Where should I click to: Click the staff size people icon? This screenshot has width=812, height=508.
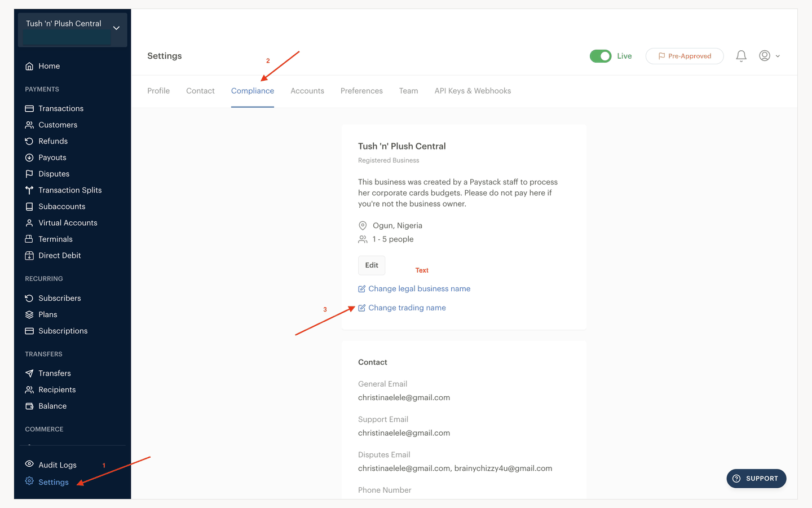pyautogui.click(x=363, y=239)
